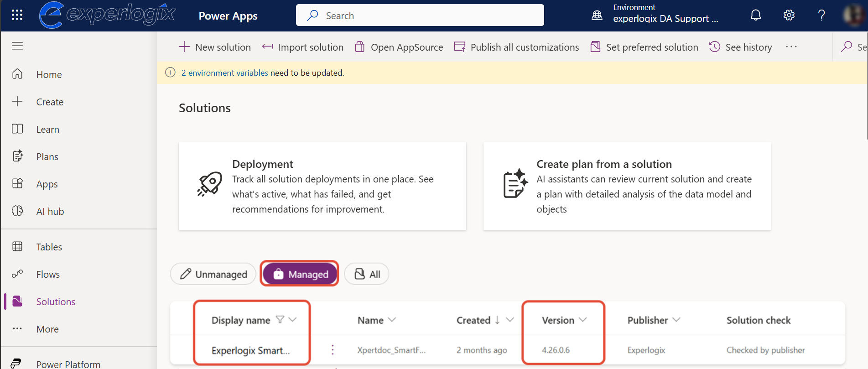Viewport: 868px width, 369px height.
Task: Open the command bar overflow ellipsis
Action: [x=791, y=47]
